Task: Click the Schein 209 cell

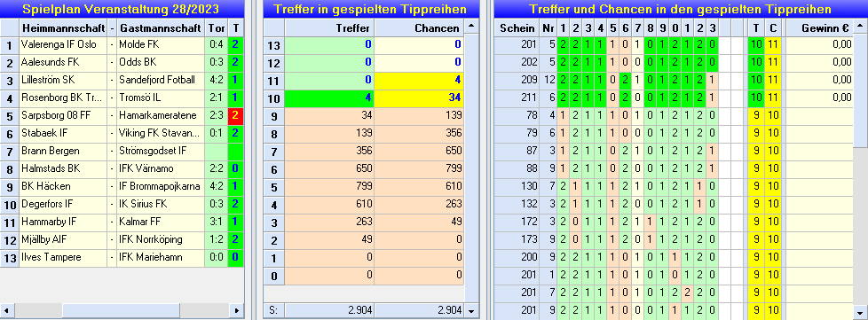Action: (517, 81)
